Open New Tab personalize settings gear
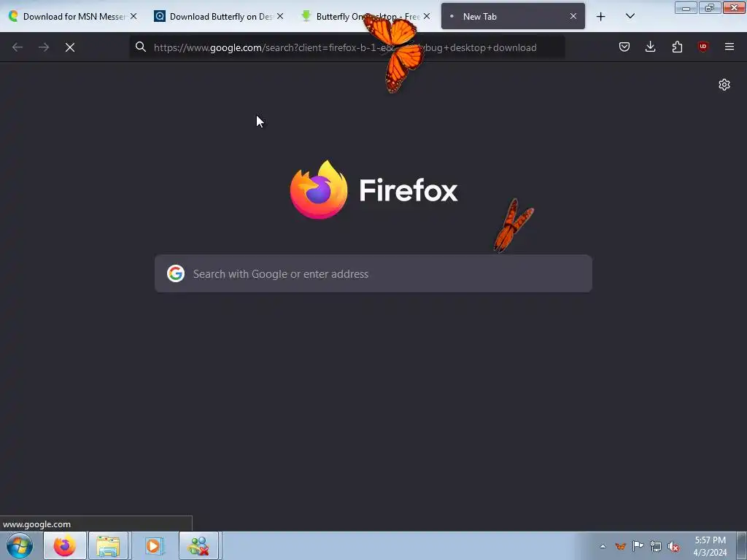 (724, 85)
